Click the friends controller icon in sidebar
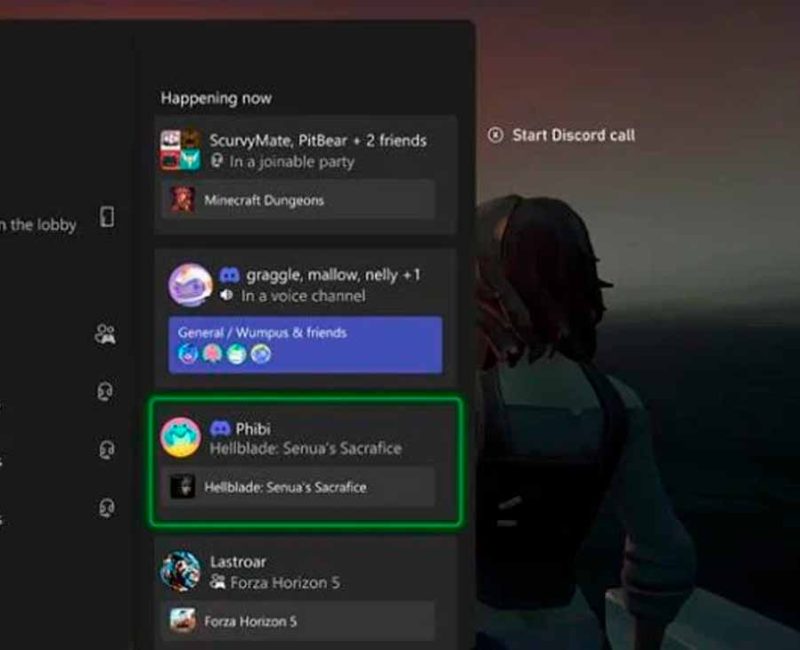Viewport: 800px width, 650px height. (x=105, y=335)
